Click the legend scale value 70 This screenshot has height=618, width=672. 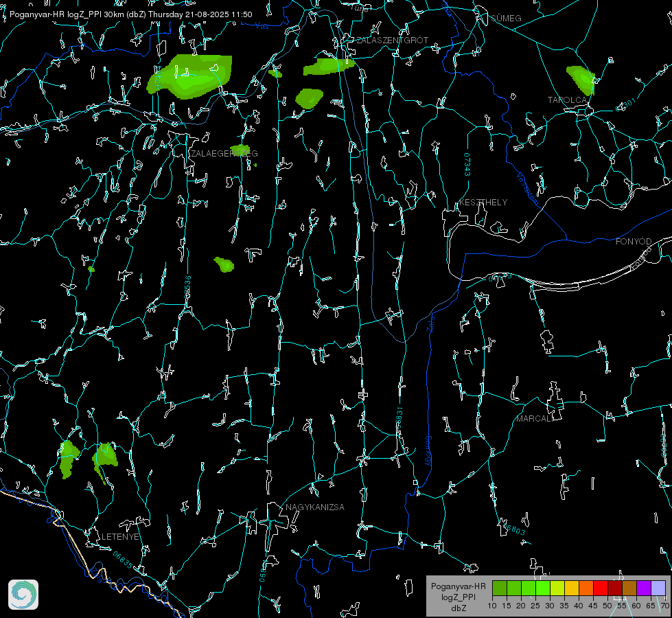click(x=664, y=606)
